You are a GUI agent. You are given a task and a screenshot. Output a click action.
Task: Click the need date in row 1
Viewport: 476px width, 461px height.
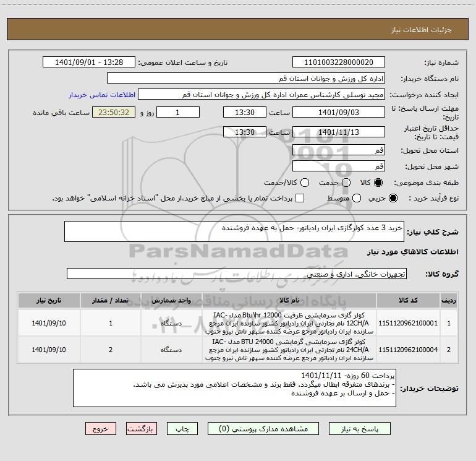coord(49,323)
